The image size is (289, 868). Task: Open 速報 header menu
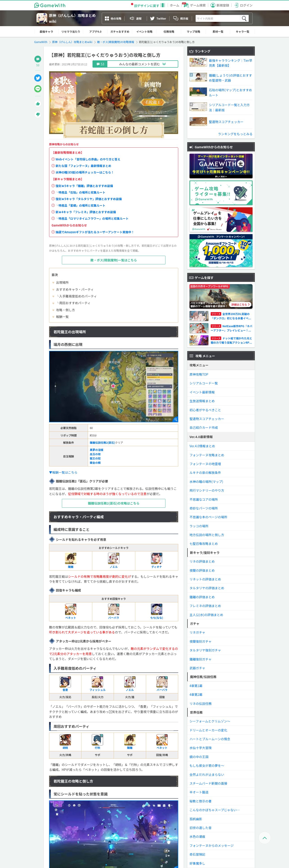(x=135, y=18)
